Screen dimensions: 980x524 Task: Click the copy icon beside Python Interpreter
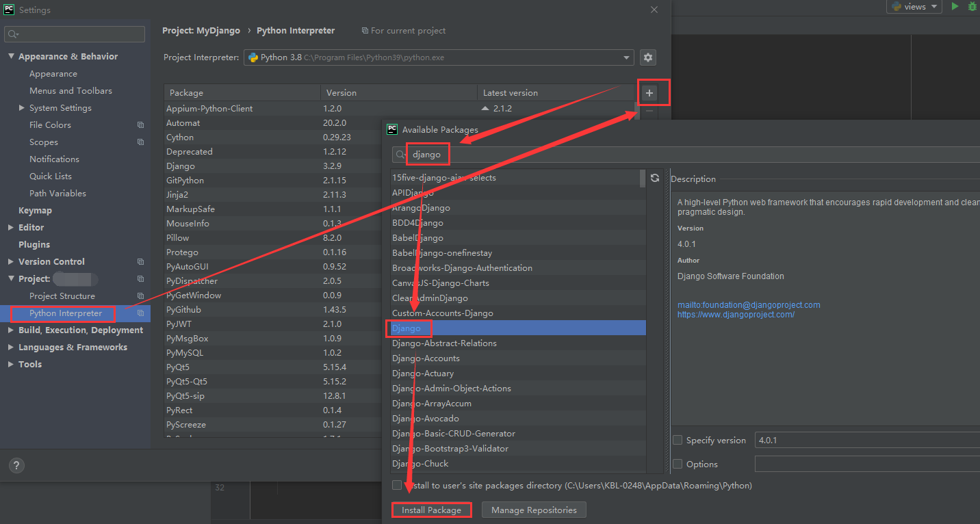coord(140,313)
